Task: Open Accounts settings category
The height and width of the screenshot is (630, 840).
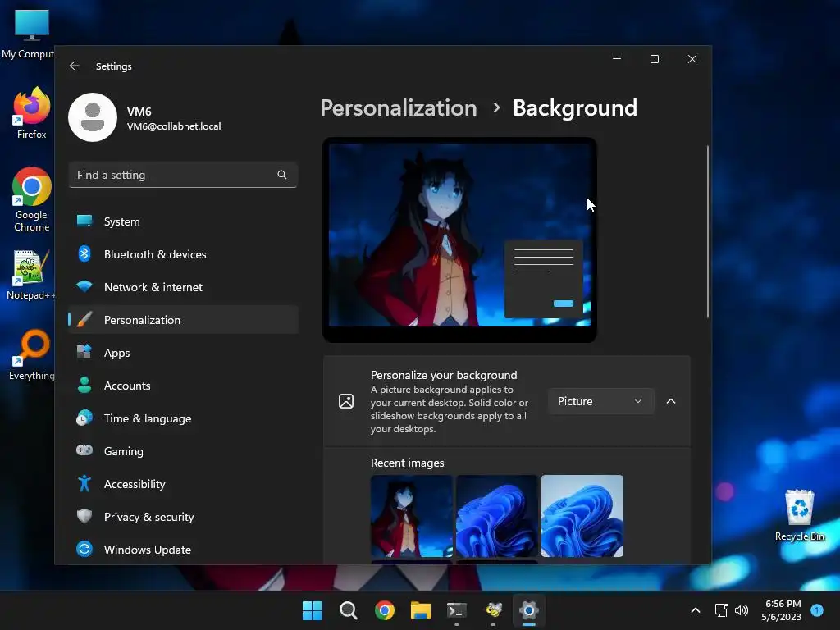Action: pyautogui.click(x=183, y=386)
